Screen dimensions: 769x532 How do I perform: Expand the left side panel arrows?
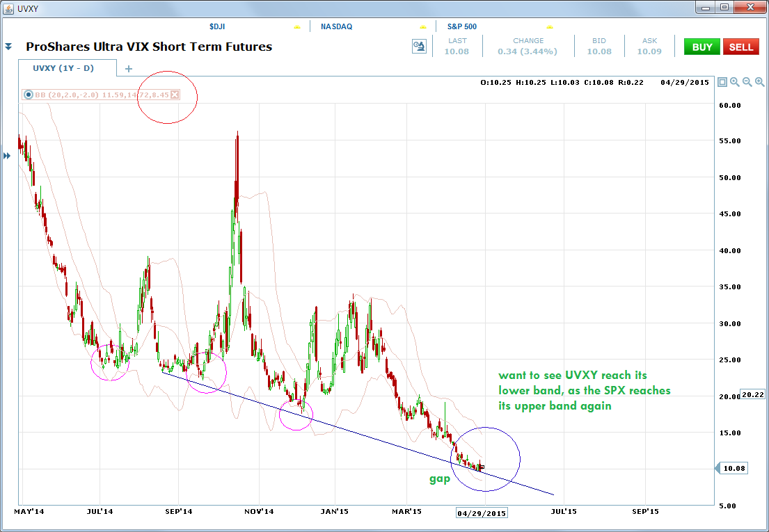click(7, 156)
